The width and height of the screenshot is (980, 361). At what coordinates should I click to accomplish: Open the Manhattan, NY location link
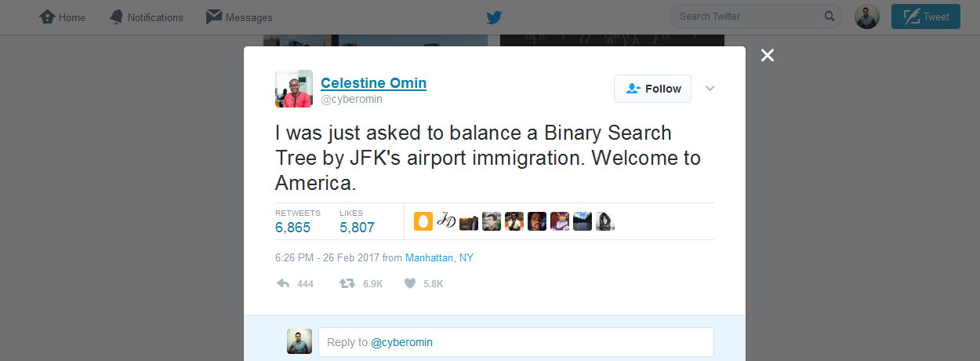click(x=439, y=257)
